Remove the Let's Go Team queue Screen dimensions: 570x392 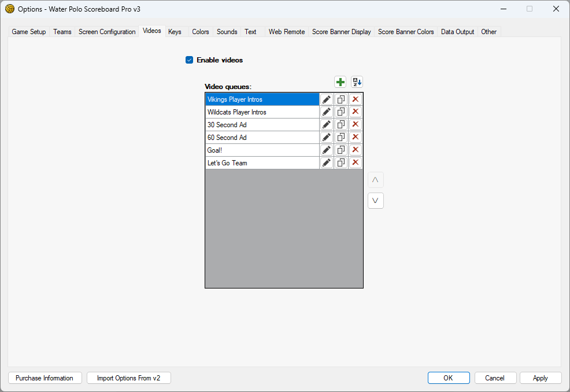(356, 163)
